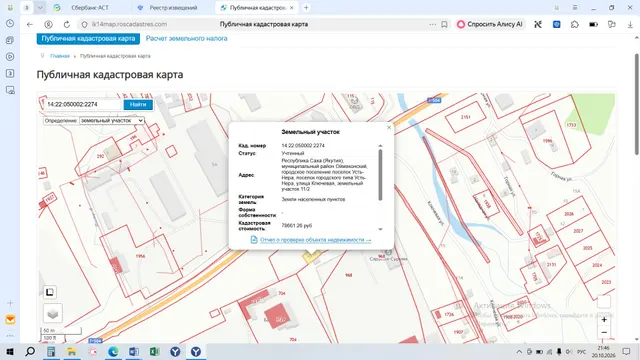Open the Windows Start menu
640x360 pixels.
[10, 351]
